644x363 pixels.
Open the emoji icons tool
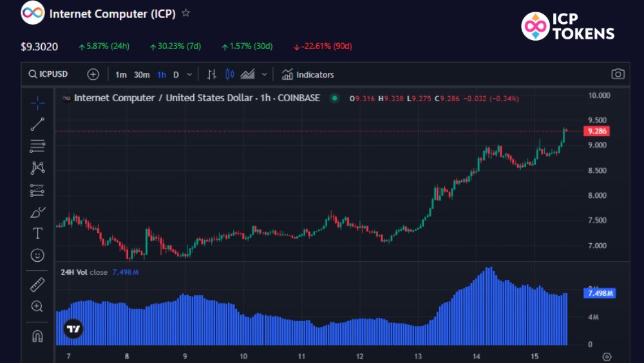37,255
